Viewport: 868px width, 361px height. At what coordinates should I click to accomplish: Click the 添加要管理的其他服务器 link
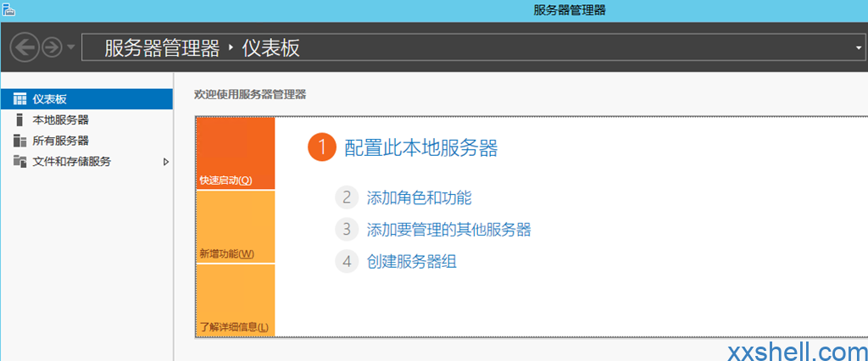point(449,230)
